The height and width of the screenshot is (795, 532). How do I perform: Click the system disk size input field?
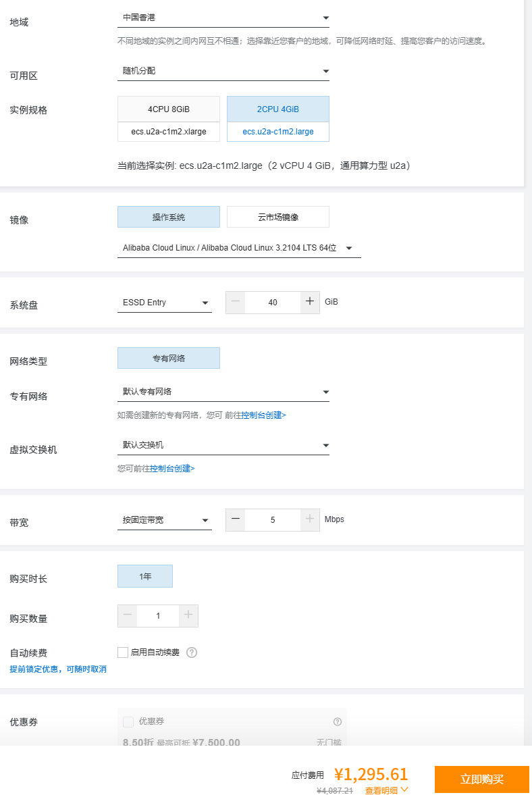pos(273,303)
